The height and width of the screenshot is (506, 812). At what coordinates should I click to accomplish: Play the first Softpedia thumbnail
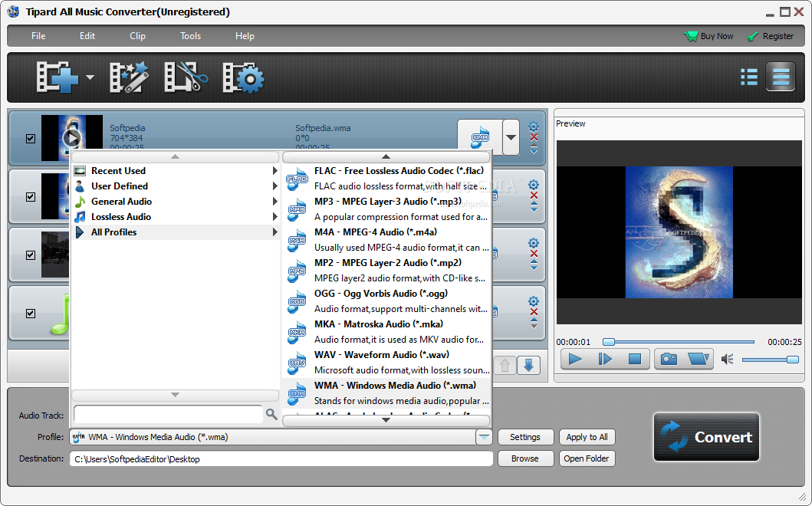71,138
